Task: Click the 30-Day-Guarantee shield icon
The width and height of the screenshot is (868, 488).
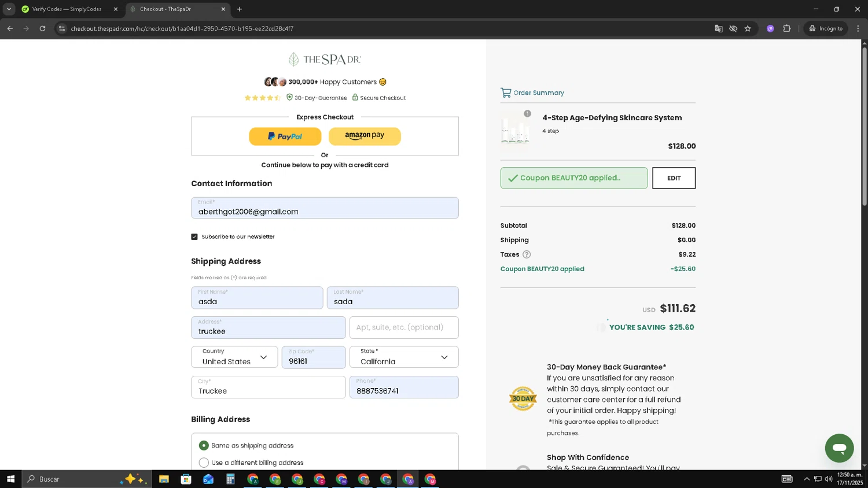Action: pos(289,97)
